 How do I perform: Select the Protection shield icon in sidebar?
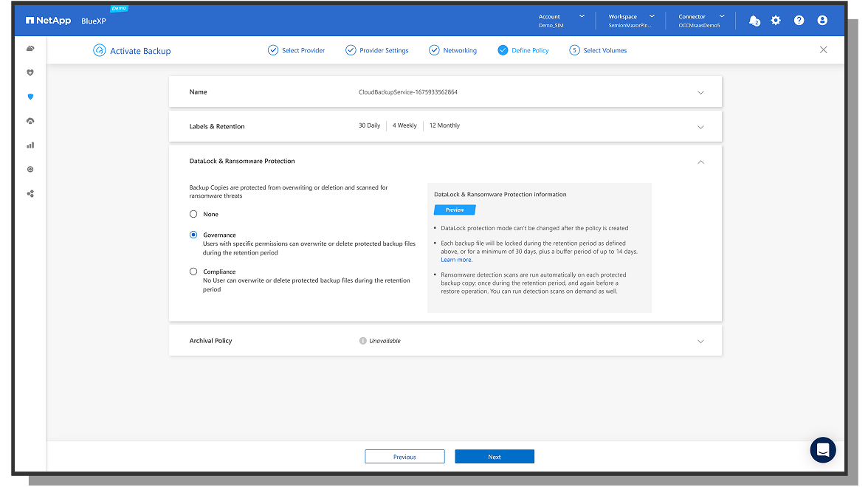pyautogui.click(x=30, y=97)
